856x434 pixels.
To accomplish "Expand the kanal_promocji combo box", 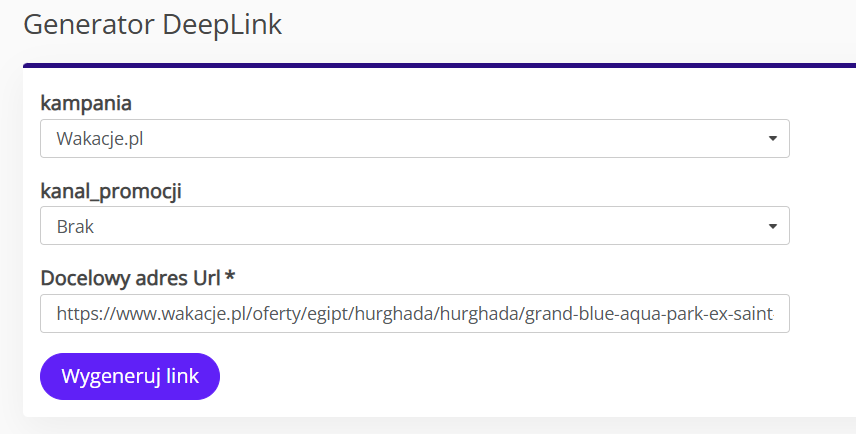I will coord(415,225).
